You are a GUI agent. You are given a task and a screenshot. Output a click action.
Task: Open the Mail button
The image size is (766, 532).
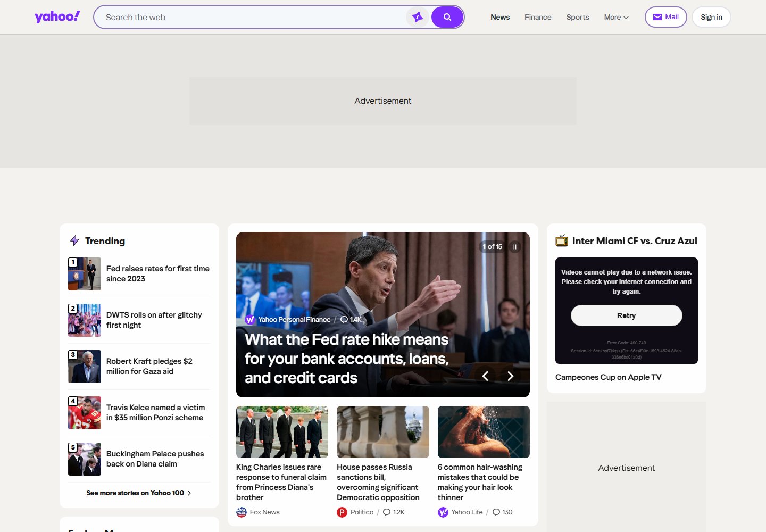point(665,17)
